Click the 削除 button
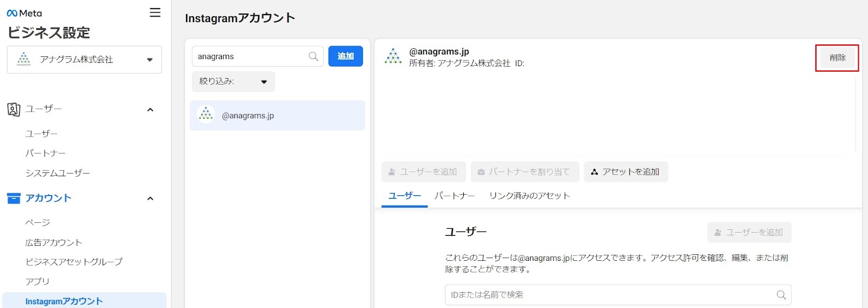 point(837,57)
